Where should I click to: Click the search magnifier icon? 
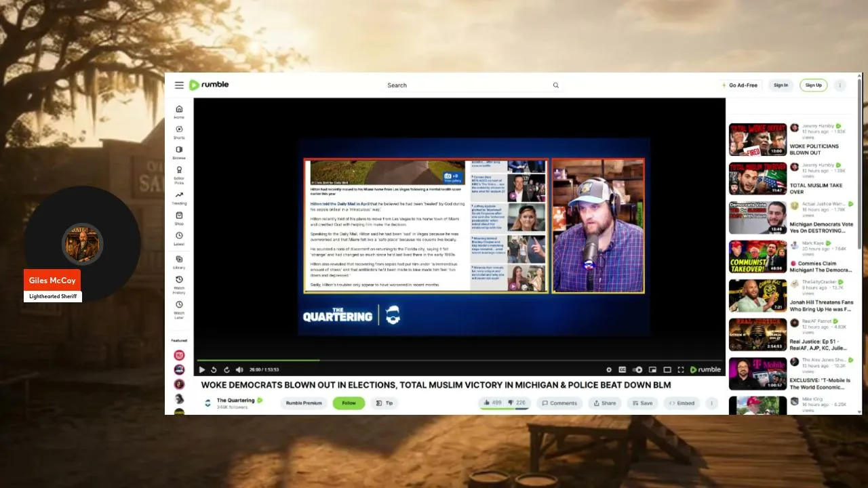556,85
